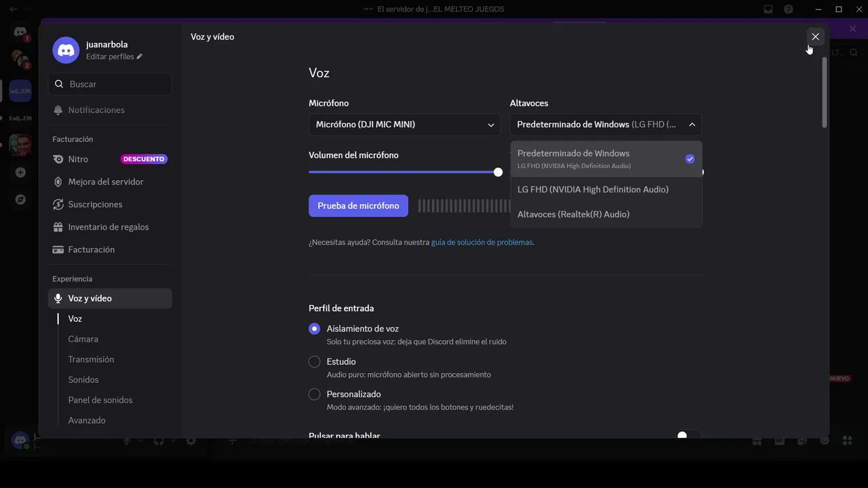The image size is (868, 488).
Task: Switch to the Avanzado subsection
Action: pyautogui.click(x=87, y=420)
